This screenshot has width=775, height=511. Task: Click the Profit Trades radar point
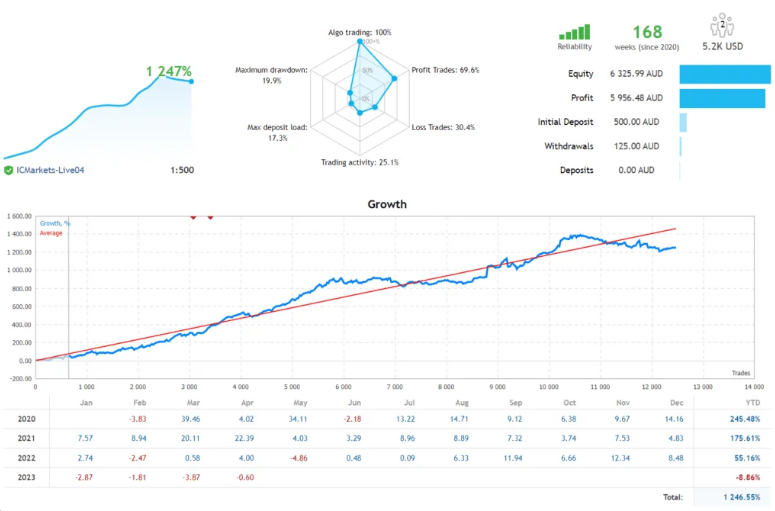(394, 78)
